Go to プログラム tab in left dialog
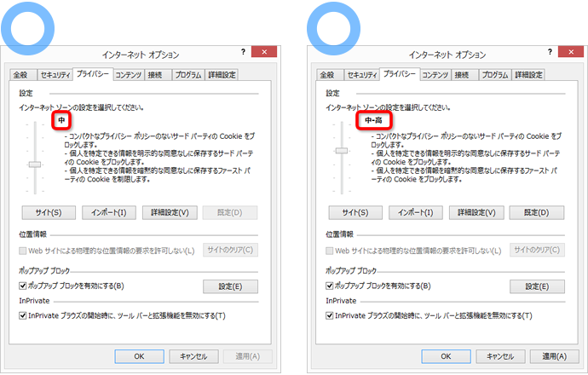The image size is (588, 375). 187,76
